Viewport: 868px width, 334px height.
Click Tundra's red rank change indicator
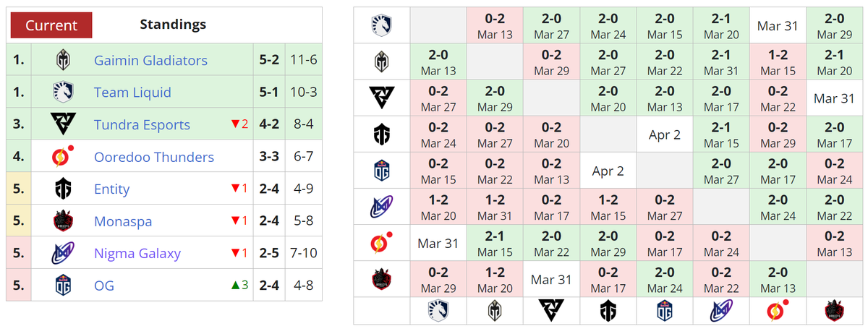239,124
